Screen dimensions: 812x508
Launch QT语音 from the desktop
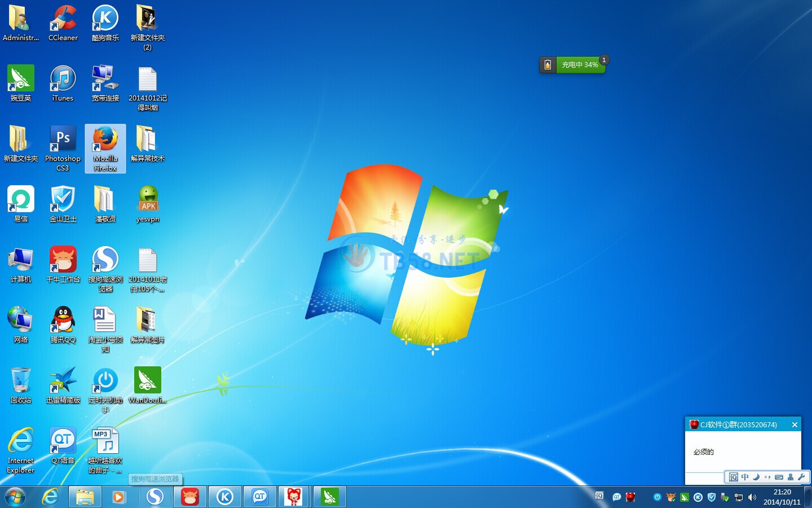63,445
